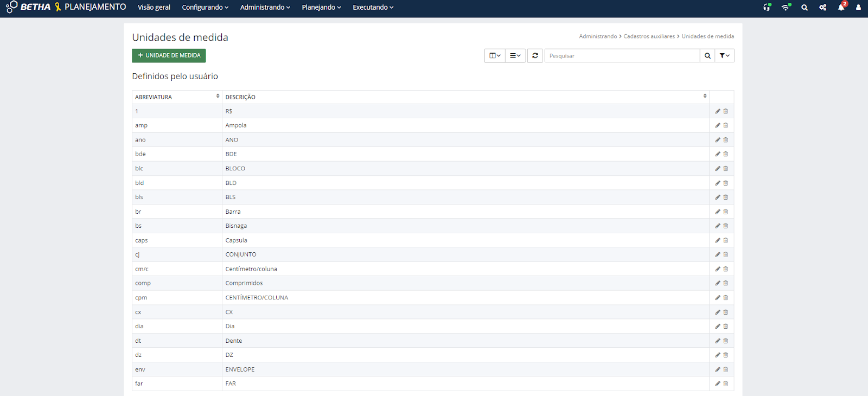Expand the Planejando menu
868x396 pixels.
click(x=321, y=8)
